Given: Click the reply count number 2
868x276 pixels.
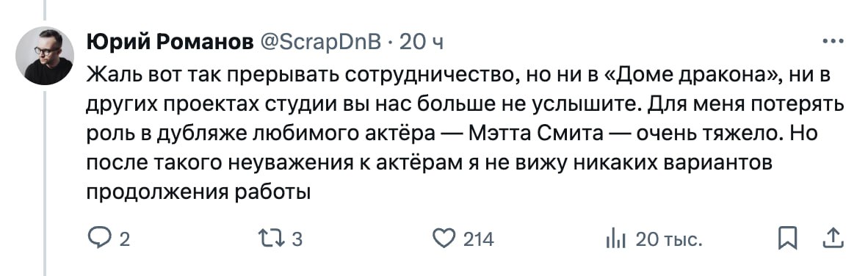Looking at the screenshot, I should point(125,240).
